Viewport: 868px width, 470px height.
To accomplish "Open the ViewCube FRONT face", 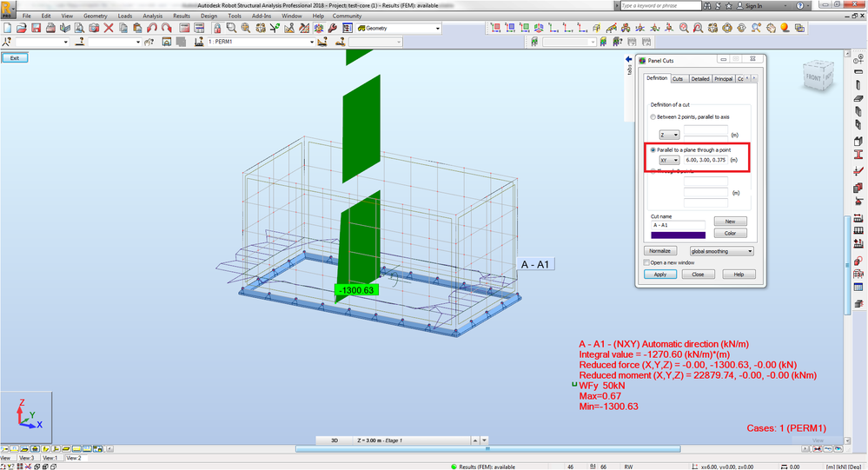I will [814, 78].
